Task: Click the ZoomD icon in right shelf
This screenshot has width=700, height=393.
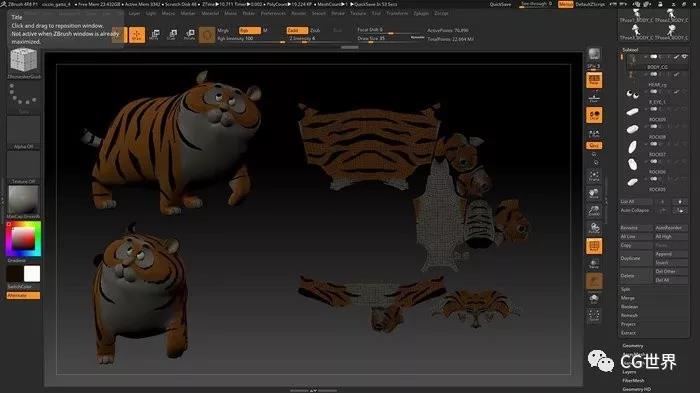Action: [594, 211]
